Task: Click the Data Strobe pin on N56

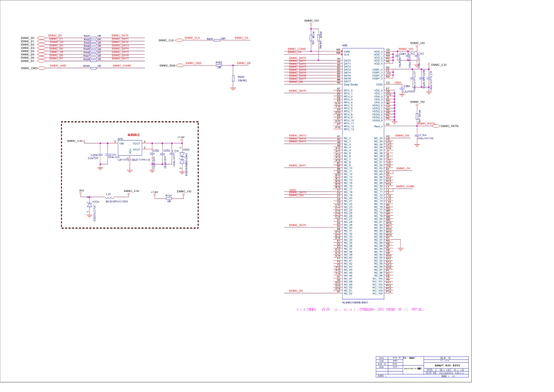Action: 351,85
